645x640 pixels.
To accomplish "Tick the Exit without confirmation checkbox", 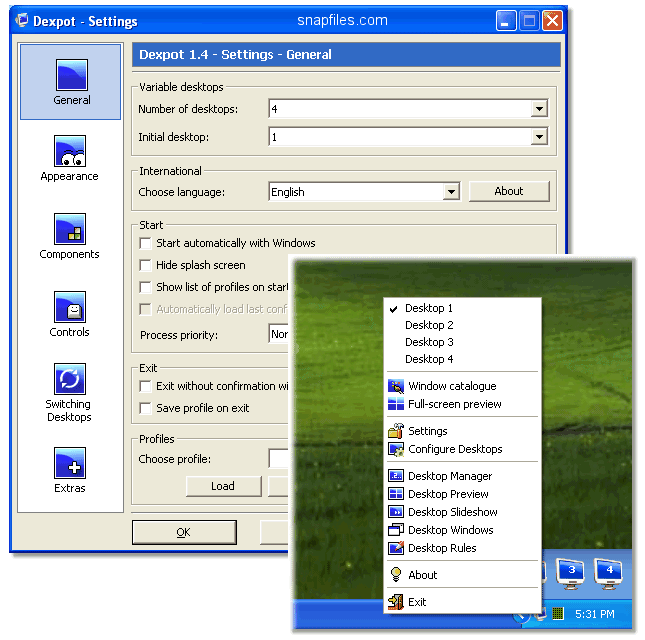I will click(x=145, y=386).
